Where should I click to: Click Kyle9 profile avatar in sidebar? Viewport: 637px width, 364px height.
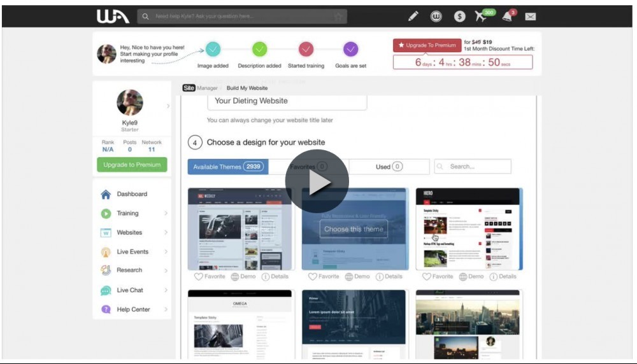point(130,102)
